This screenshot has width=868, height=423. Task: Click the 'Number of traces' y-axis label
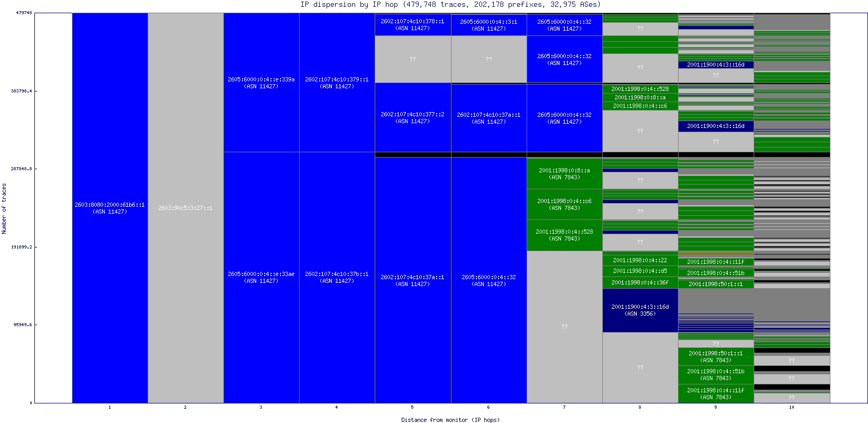(4, 208)
